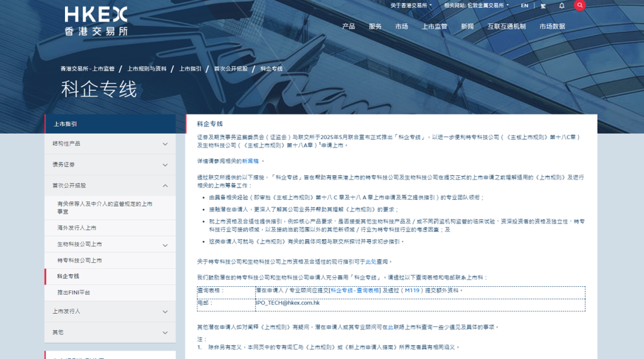The image size is (644, 359).
Task: Open the 市场数据 navigation menu
Action: [552, 26]
